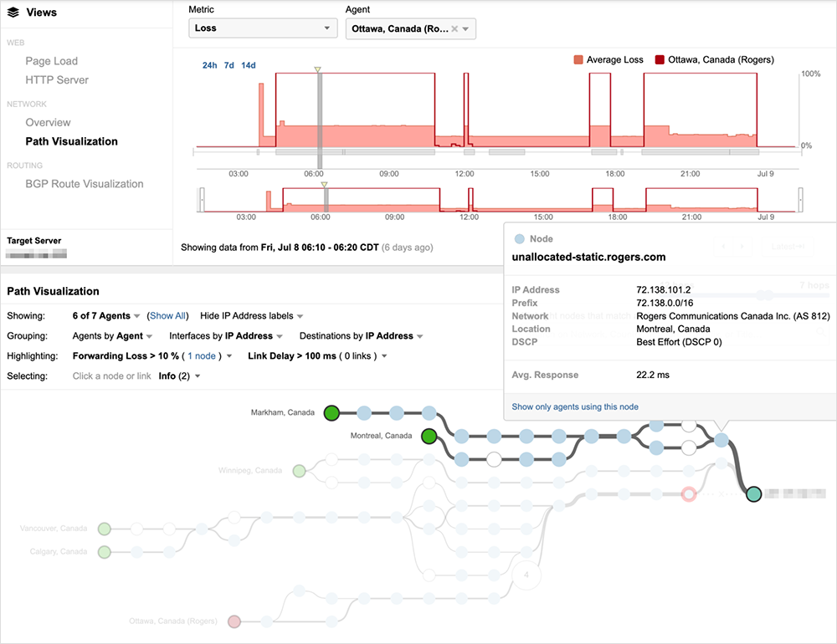837x644 pixels.
Task: Toggle Average Loss legend series
Action: coord(608,60)
